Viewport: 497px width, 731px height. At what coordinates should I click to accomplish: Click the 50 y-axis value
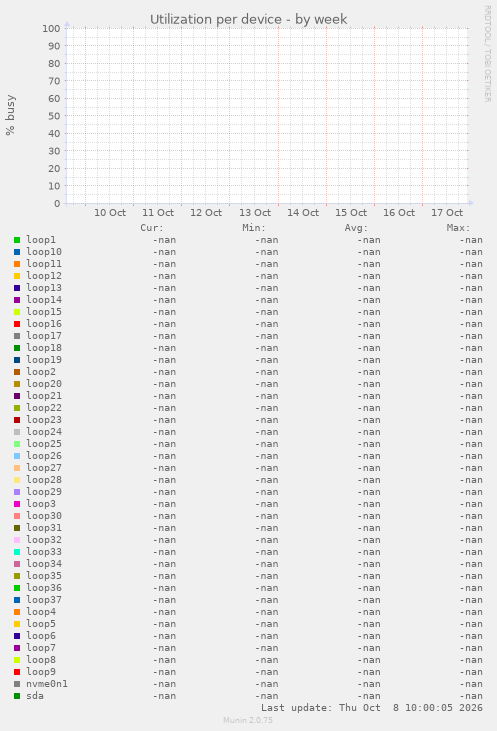pos(55,116)
